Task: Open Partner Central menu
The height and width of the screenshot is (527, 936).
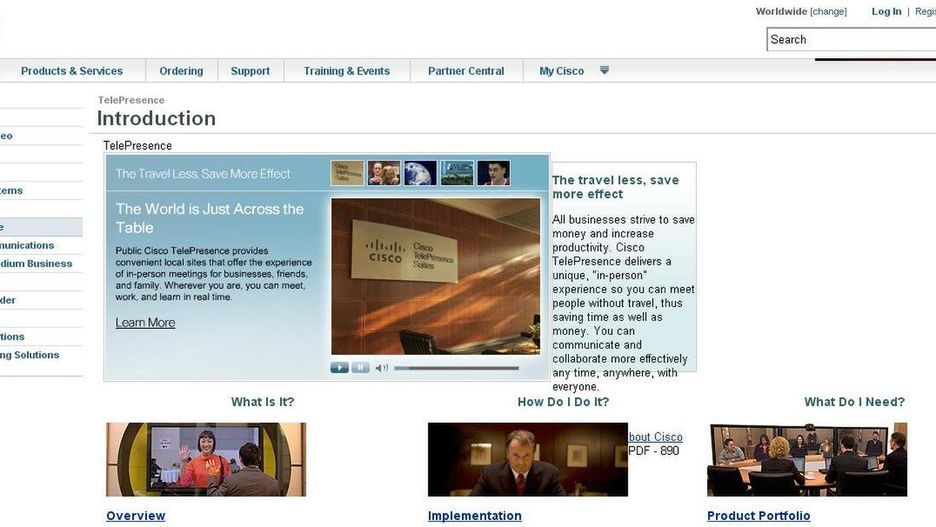Action: tap(466, 71)
